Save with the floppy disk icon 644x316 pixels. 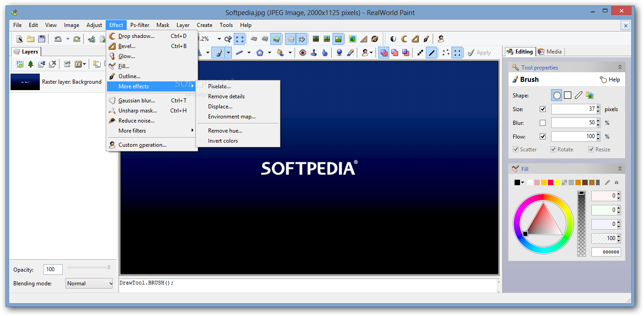[42, 39]
